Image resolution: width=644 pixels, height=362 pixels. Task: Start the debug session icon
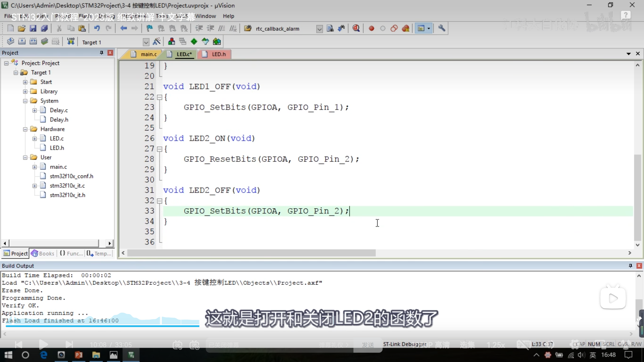[x=356, y=28]
